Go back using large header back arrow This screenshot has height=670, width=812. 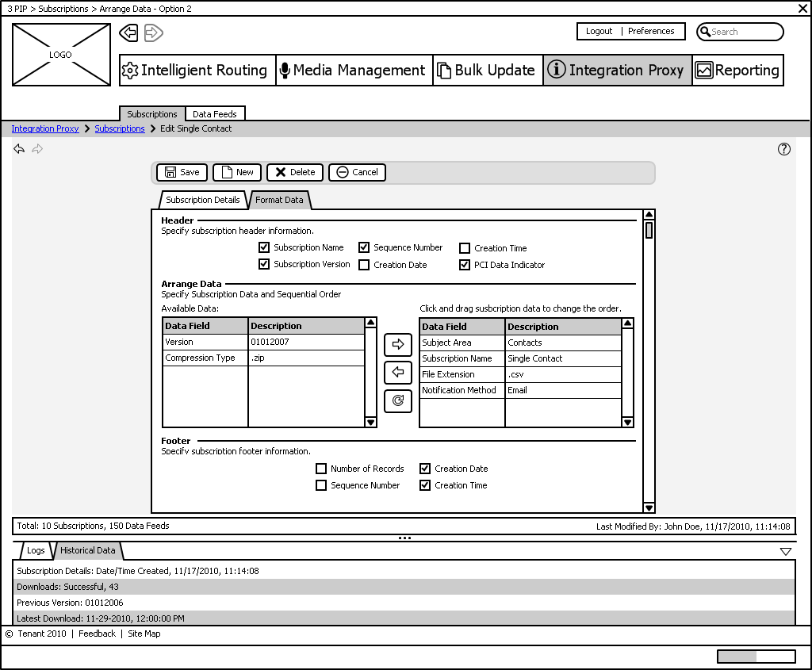[x=128, y=33]
